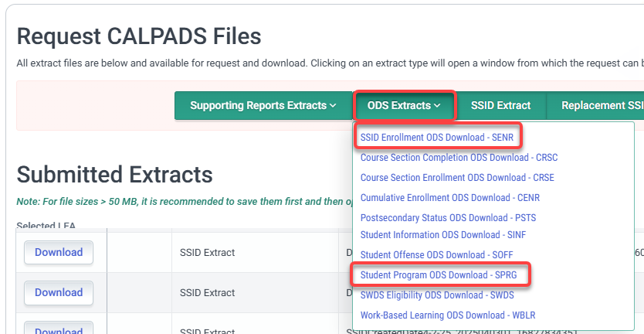644x334 pixels.
Task: Choose Student Information ODS Download - SINF
Action: tap(443, 235)
